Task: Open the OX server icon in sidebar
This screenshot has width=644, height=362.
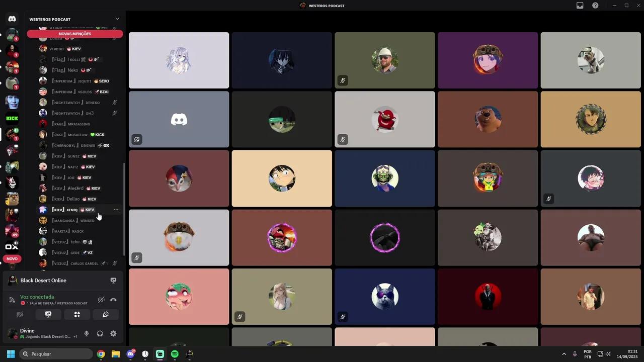Action: [x=12, y=246]
